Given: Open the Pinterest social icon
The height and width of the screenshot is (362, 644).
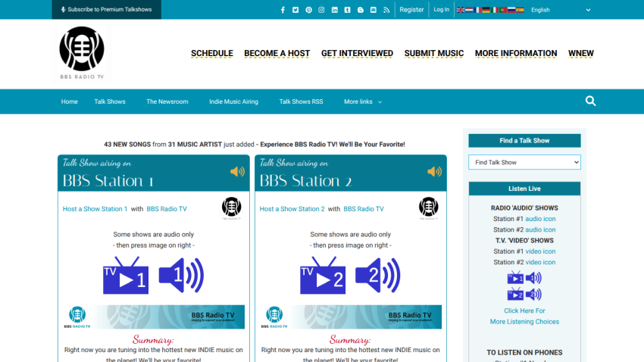Looking at the screenshot, I should (308, 10).
